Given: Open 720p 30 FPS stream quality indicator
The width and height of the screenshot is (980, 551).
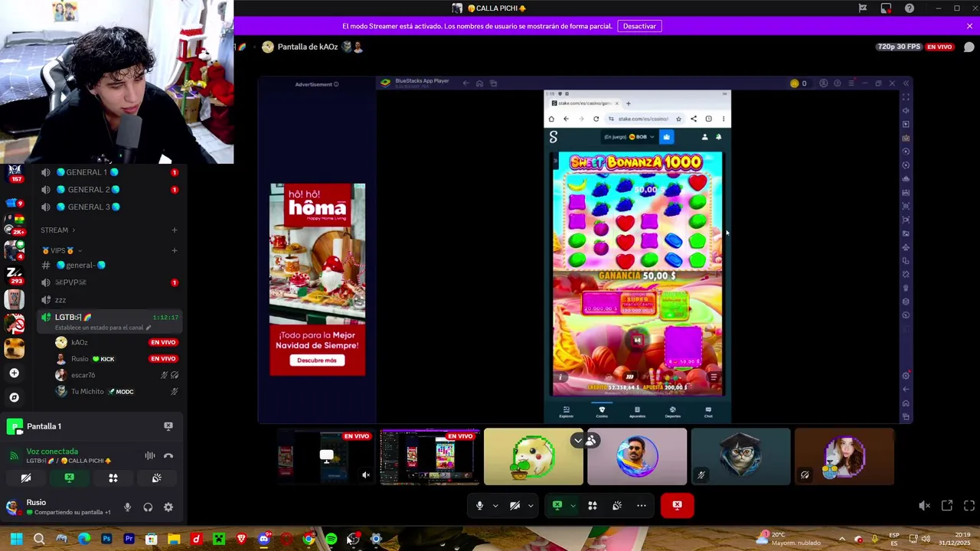Looking at the screenshot, I should pyautogui.click(x=899, y=47).
